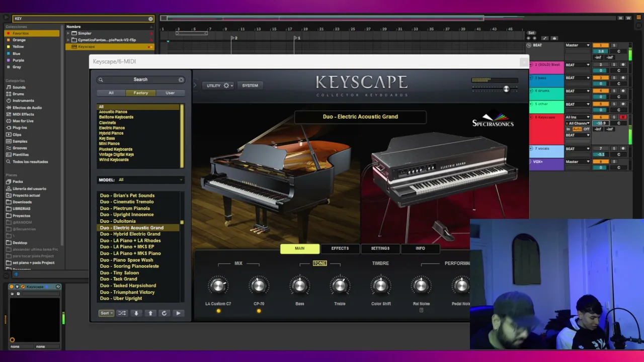Shuffle patches with the Keyscape random button
This screenshot has width=644, height=362.
coord(122,313)
